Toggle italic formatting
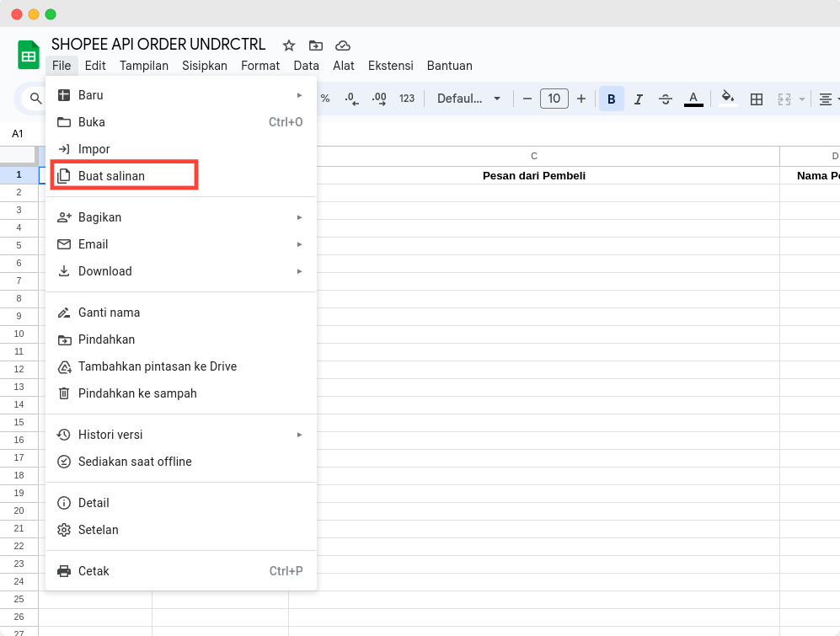840x636 pixels. [638, 99]
